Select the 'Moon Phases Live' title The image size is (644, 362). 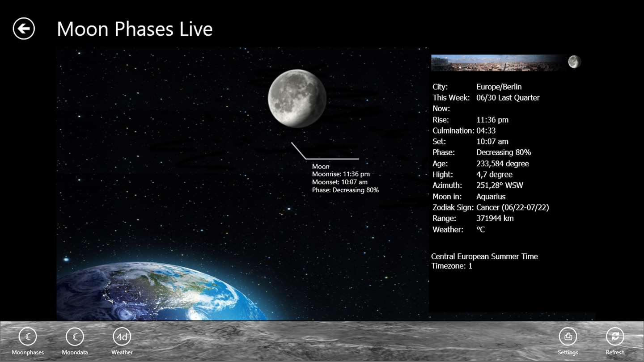135,29
